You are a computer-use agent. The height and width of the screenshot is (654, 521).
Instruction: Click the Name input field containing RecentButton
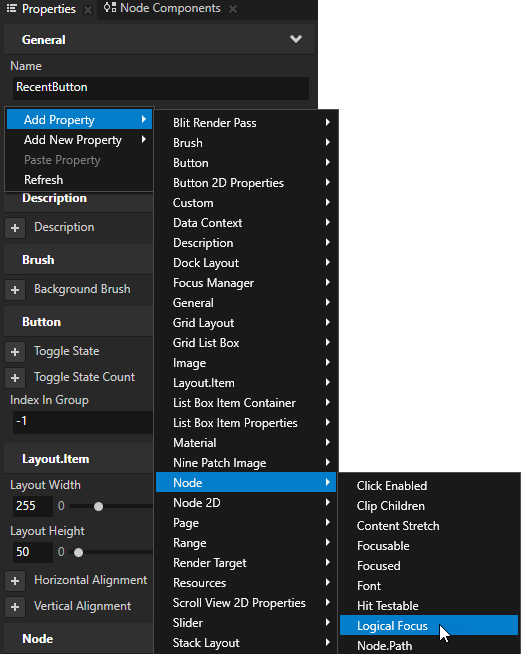tap(161, 88)
